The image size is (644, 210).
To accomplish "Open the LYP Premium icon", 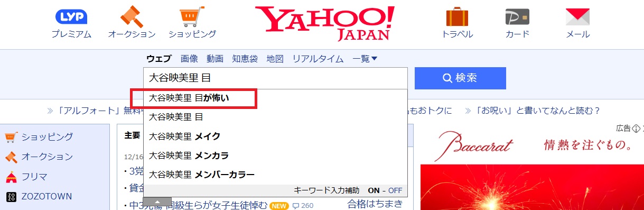I will pyautogui.click(x=71, y=17).
